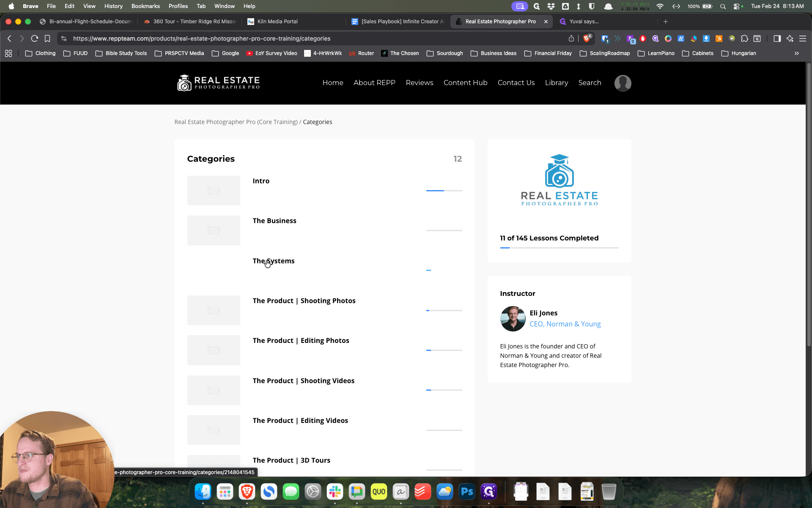The width and height of the screenshot is (812, 508).
Task: Open The Systems category
Action: point(274,261)
